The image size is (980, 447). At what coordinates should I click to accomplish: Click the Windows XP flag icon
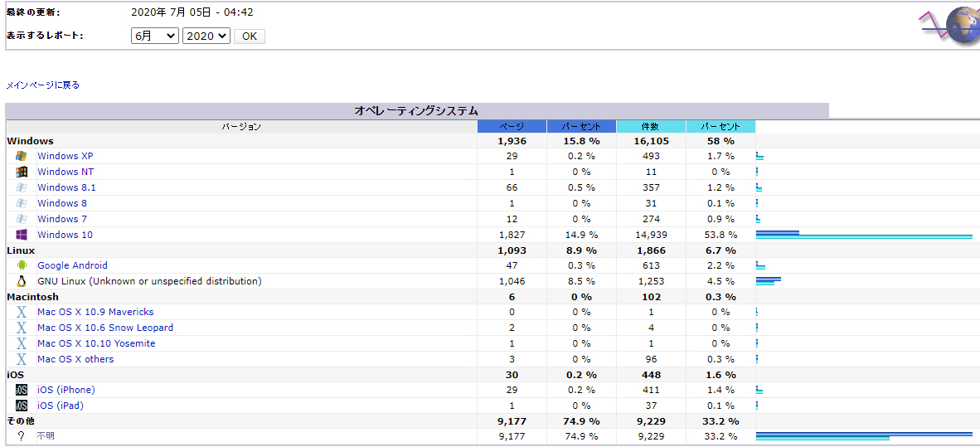pyautogui.click(x=22, y=156)
